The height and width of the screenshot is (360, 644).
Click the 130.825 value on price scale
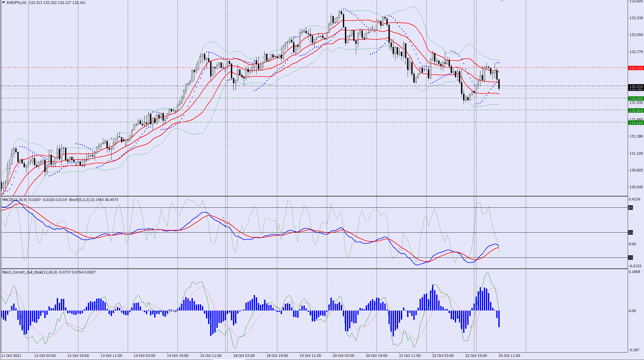[636, 170]
